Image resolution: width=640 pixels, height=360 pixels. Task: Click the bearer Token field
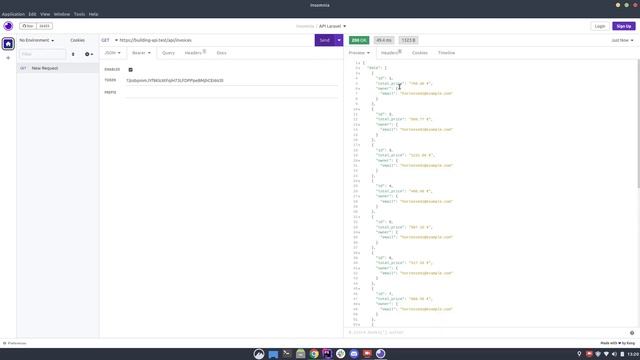pos(231,81)
